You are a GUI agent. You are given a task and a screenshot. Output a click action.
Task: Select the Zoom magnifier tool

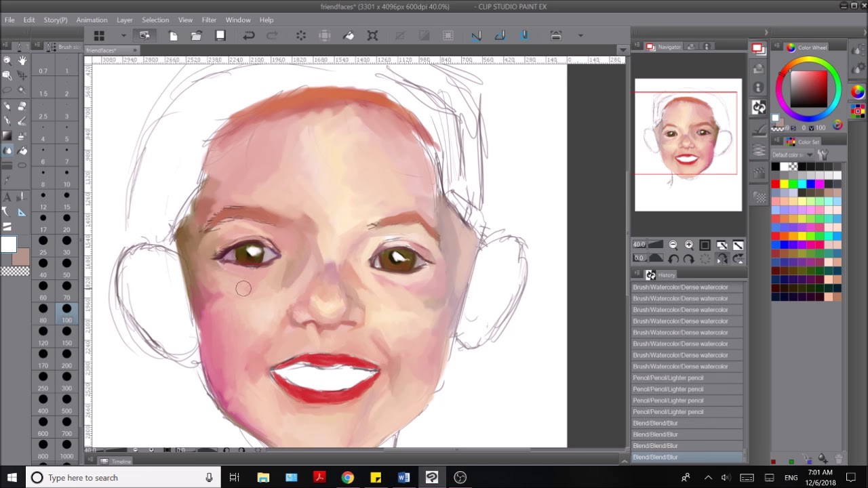tap(7, 60)
